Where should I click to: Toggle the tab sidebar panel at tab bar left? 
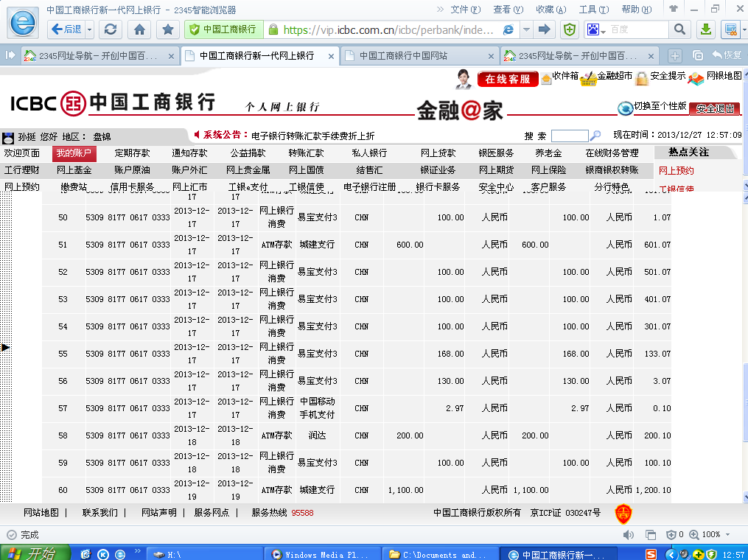(x=10, y=56)
